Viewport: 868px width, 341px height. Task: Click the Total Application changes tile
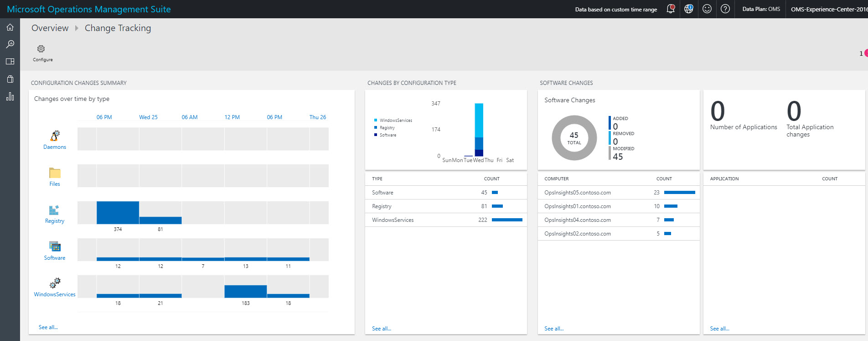[x=810, y=119]
